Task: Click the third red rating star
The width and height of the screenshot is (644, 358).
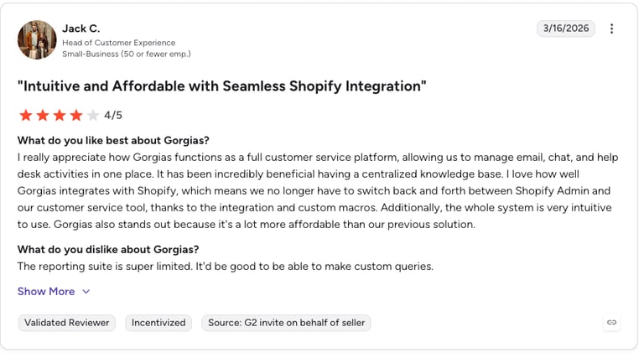Action: [60, 116]
